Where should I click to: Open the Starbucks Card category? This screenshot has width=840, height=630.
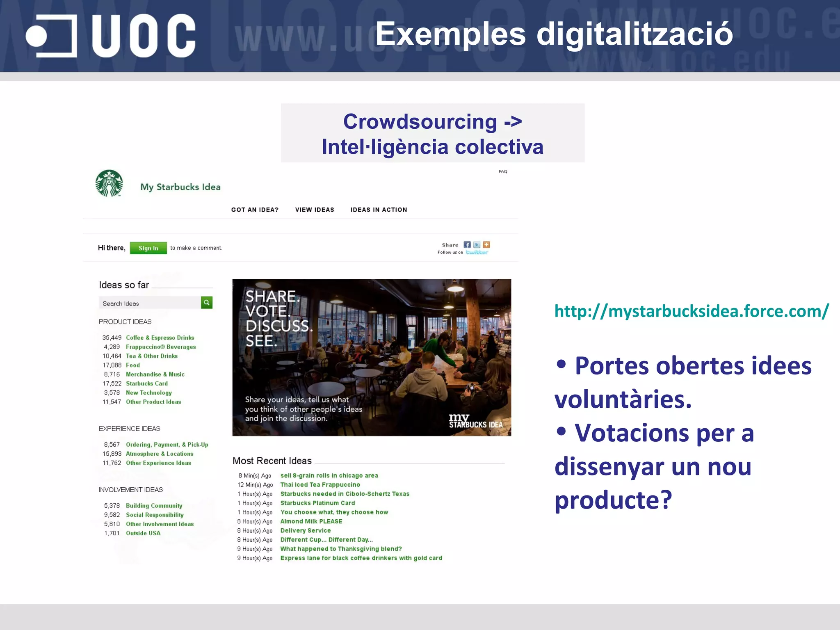[147, 383]
